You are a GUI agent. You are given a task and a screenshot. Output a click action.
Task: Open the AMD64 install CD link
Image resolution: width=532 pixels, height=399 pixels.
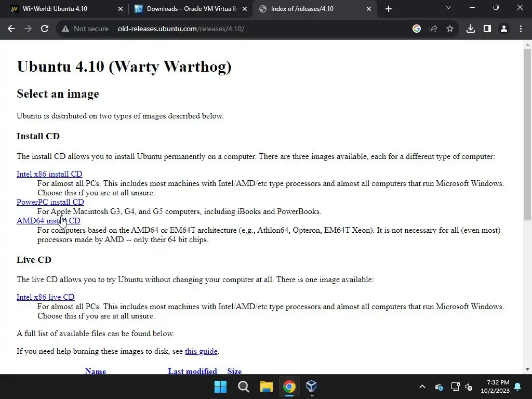tap(48, 220)
